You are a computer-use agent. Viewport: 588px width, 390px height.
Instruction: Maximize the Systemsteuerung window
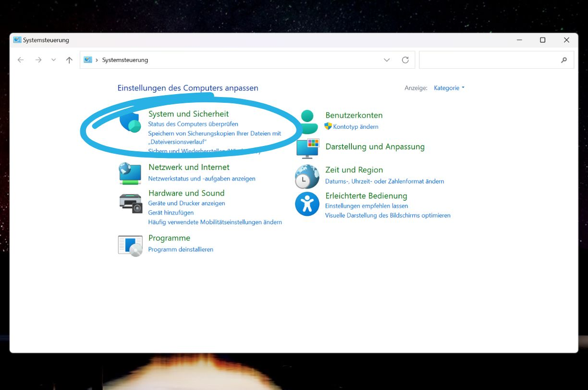coord(542,40)
